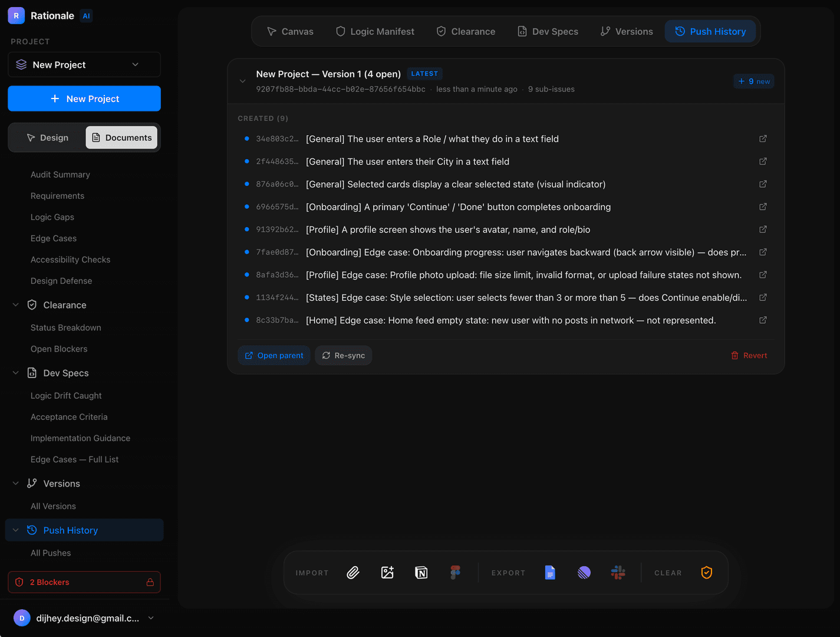Open Open Blockers item
The height and width of the screenshot is (637, 840).
[59, 349]
